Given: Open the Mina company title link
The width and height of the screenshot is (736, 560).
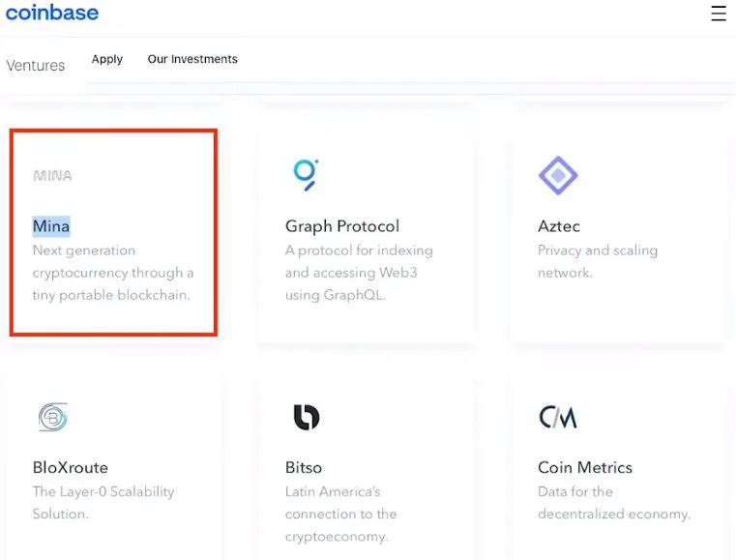Looking at the screenshot, I should [x=51, y=226].
